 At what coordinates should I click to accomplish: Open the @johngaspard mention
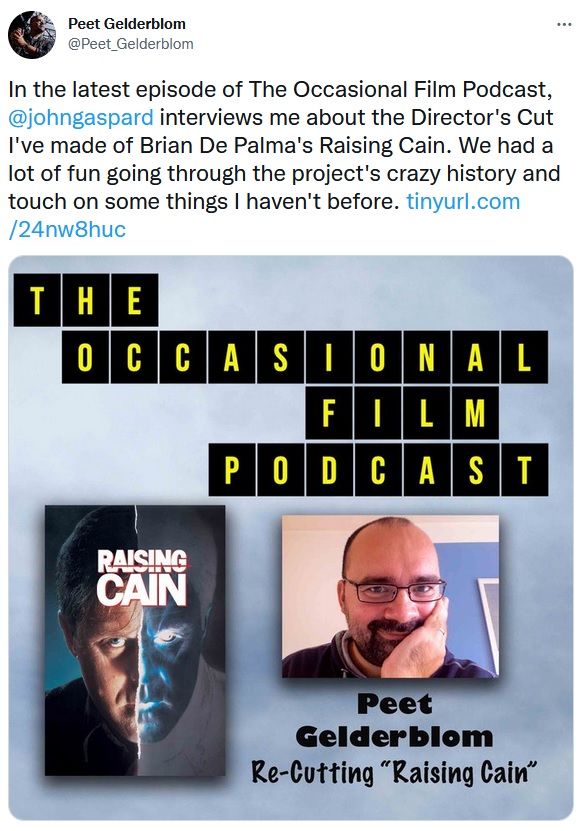[81, 117]
